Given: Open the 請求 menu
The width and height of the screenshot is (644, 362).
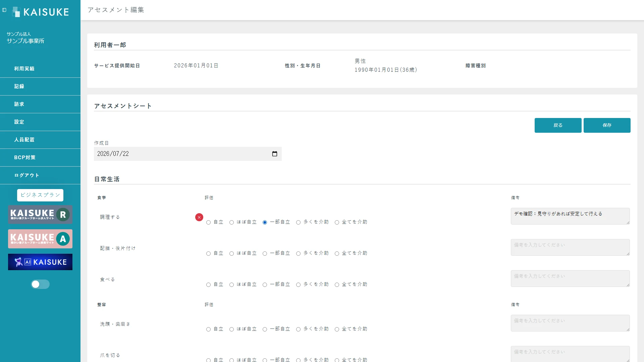Looking at the screenshot, I should click(40, 104).
